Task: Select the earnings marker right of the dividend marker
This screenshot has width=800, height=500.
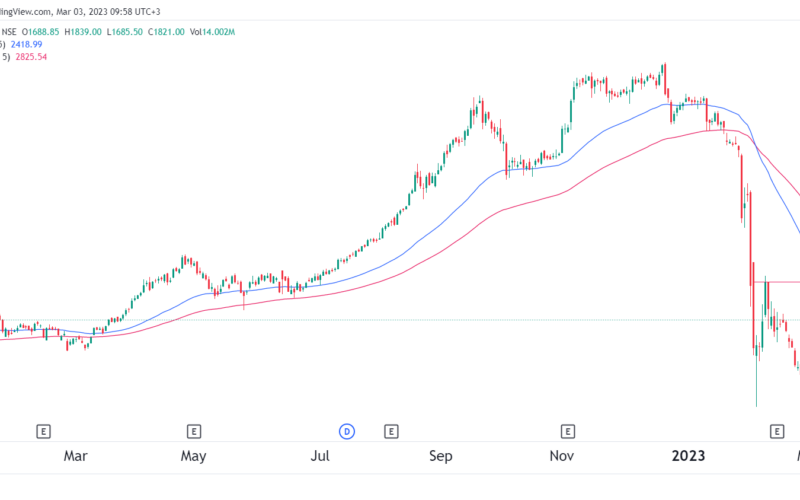Action: click(391, 431)
